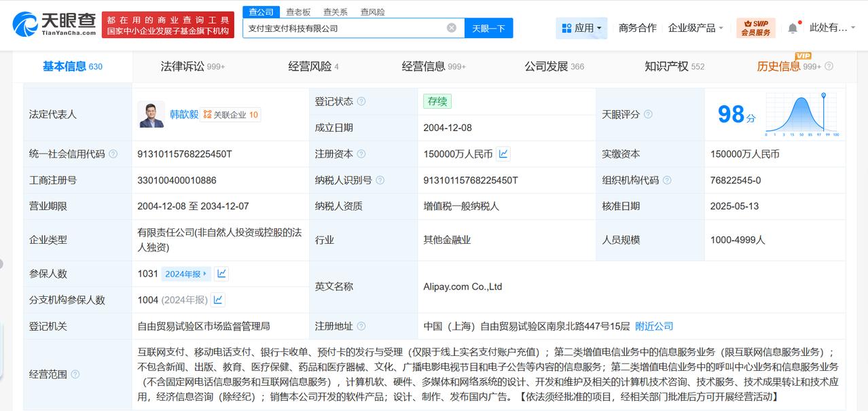Switch to the 查公司 search tab
This screenshot has width=868, height=411.
click(261, 12)
